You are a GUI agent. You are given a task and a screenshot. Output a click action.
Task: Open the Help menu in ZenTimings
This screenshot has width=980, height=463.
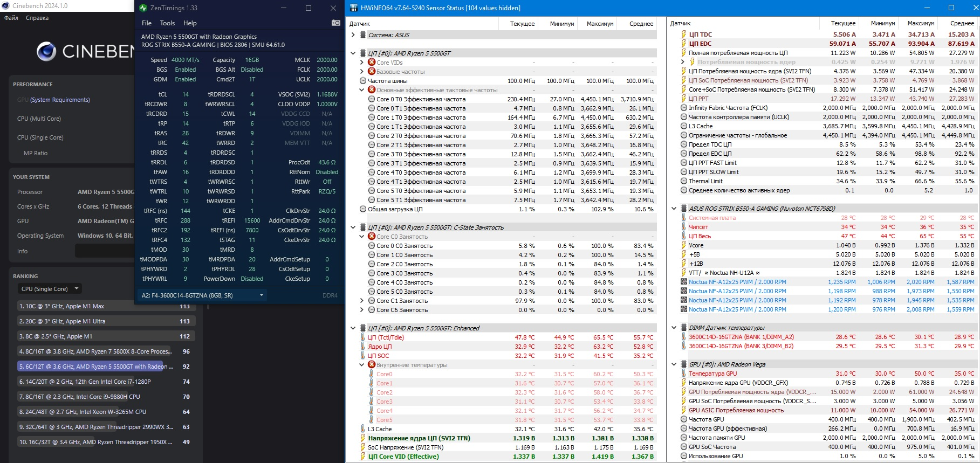(190, 23)
